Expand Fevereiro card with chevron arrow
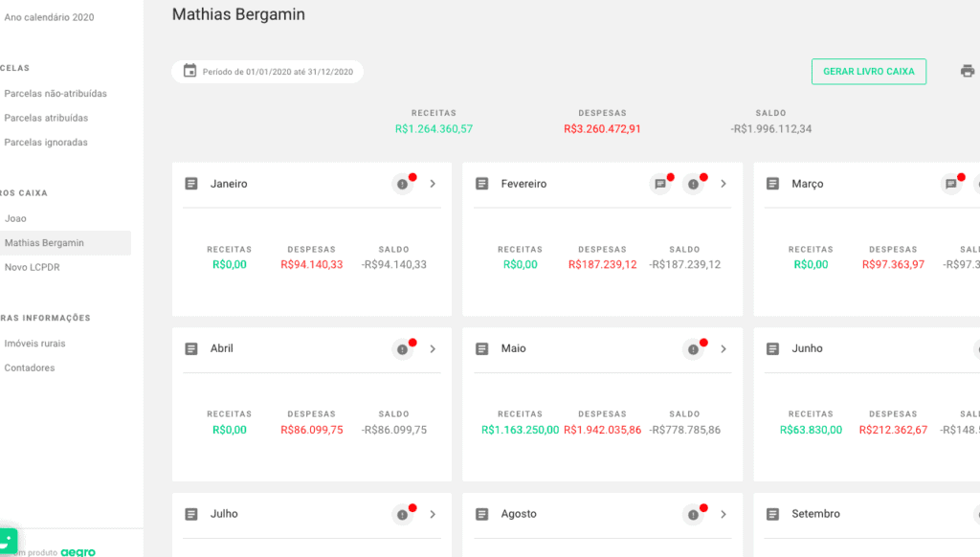The height and width of the screenshot is (557, 980). [x=724, y=184]
